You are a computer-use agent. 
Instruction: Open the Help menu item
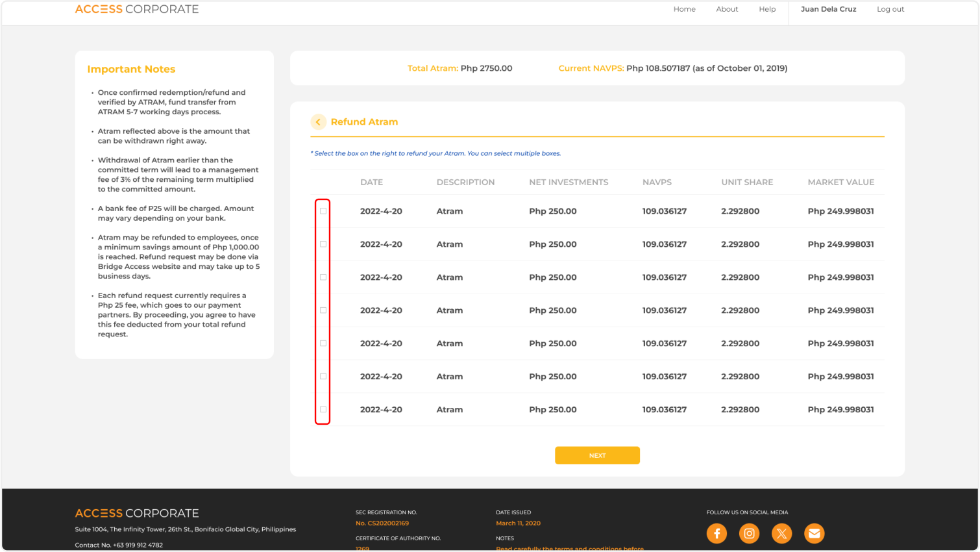pos(767,9)
